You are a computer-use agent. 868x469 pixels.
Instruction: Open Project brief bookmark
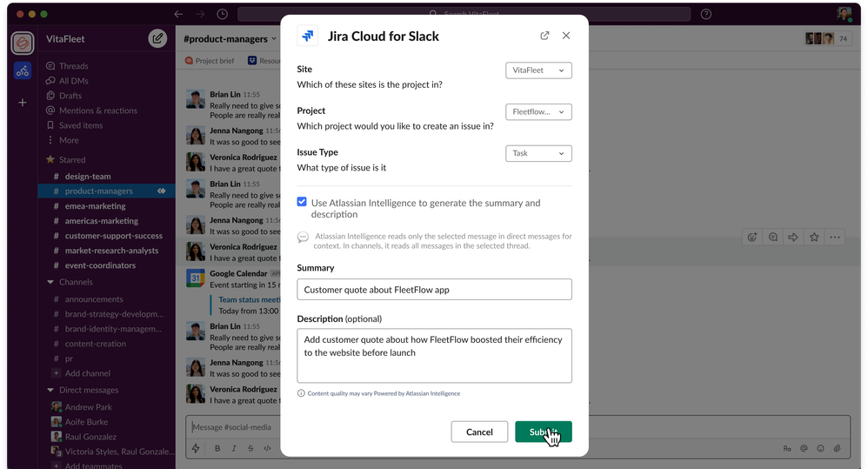(210, 61)
